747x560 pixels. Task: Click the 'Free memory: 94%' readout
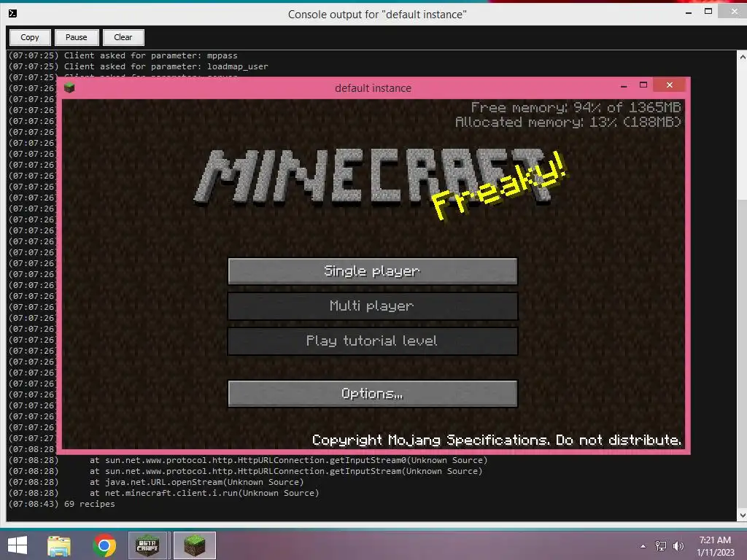click(x=576, y=107)
